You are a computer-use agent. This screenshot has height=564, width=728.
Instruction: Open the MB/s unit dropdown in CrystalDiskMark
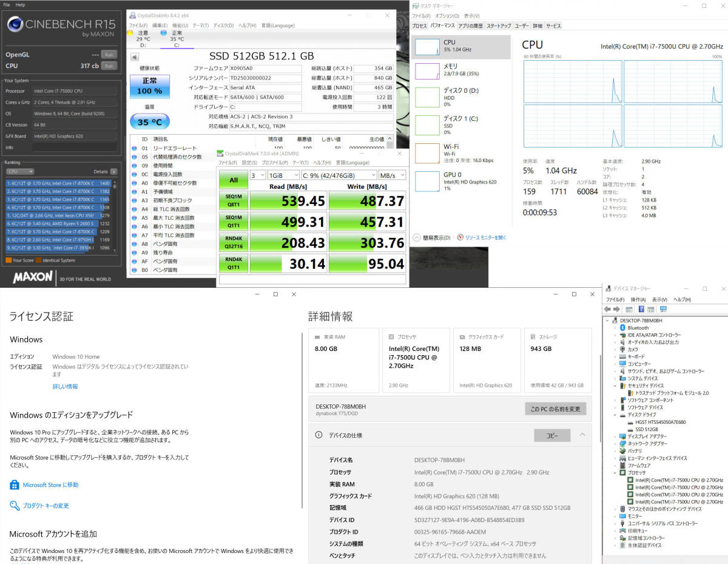[392, 175]
